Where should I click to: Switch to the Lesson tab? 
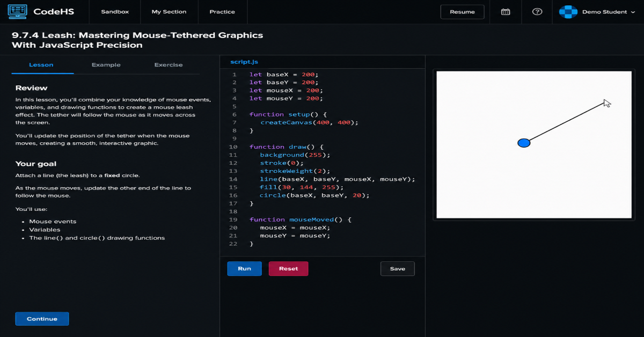tap(41, 65)
